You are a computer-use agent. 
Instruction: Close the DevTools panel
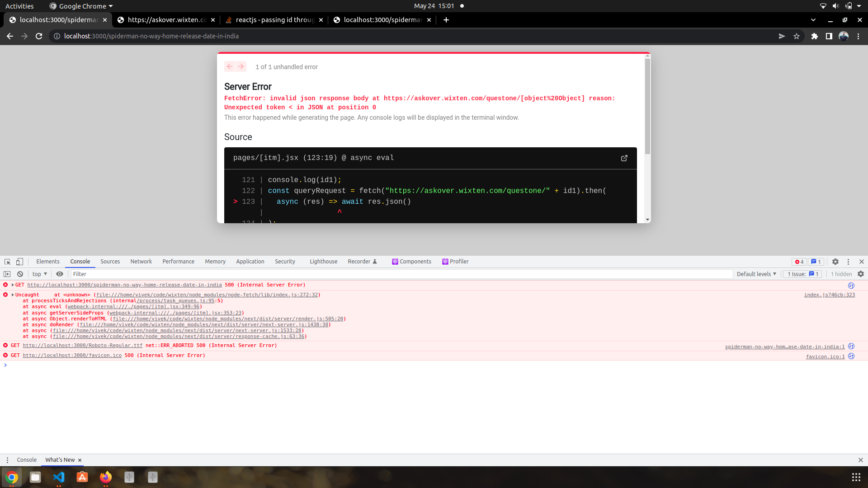coord(862,262)
